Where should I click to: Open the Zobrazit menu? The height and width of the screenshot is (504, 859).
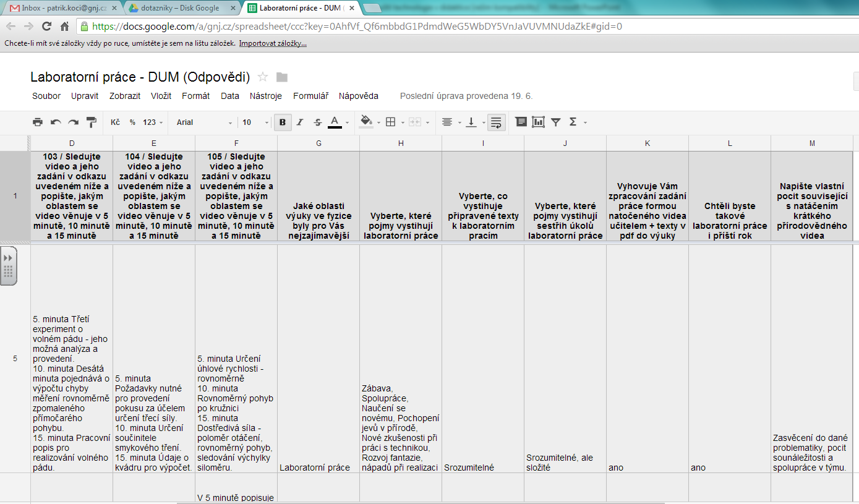point(125,96)
